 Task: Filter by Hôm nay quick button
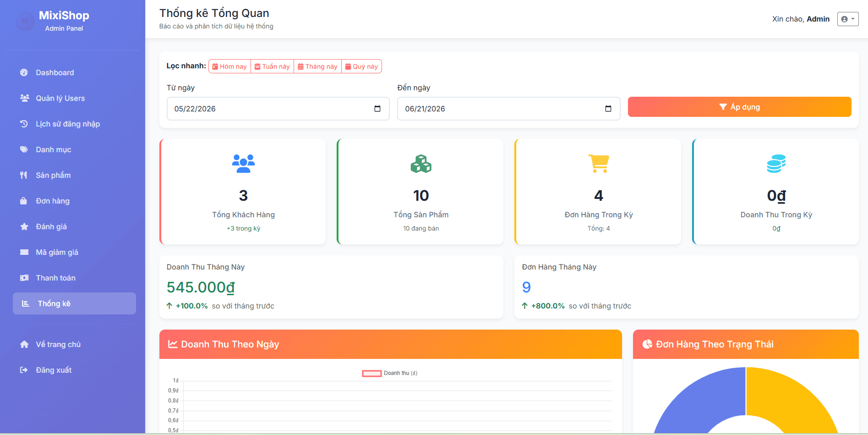[x=229, y=66]
